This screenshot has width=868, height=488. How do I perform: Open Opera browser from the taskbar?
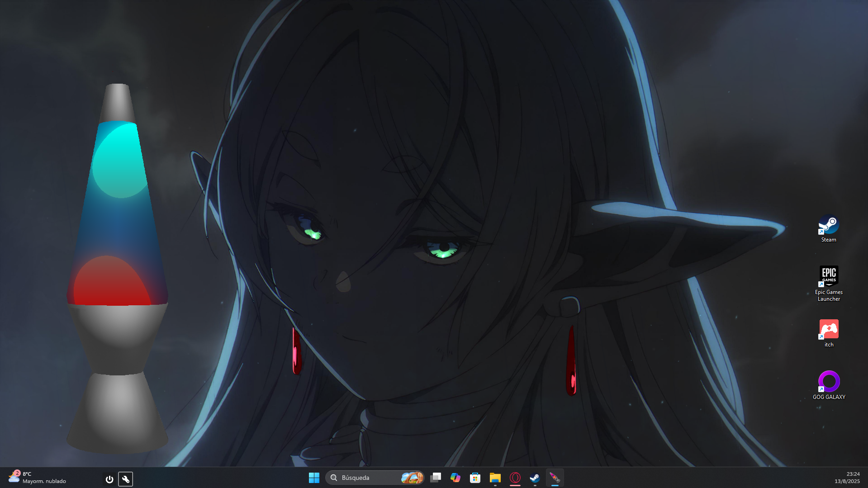click(515, 478)
